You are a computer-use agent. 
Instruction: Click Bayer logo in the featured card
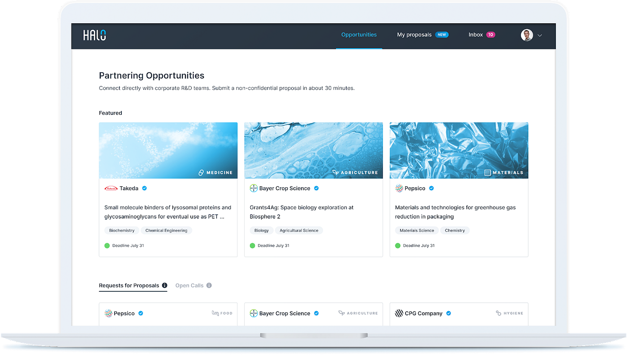[254, 188]
